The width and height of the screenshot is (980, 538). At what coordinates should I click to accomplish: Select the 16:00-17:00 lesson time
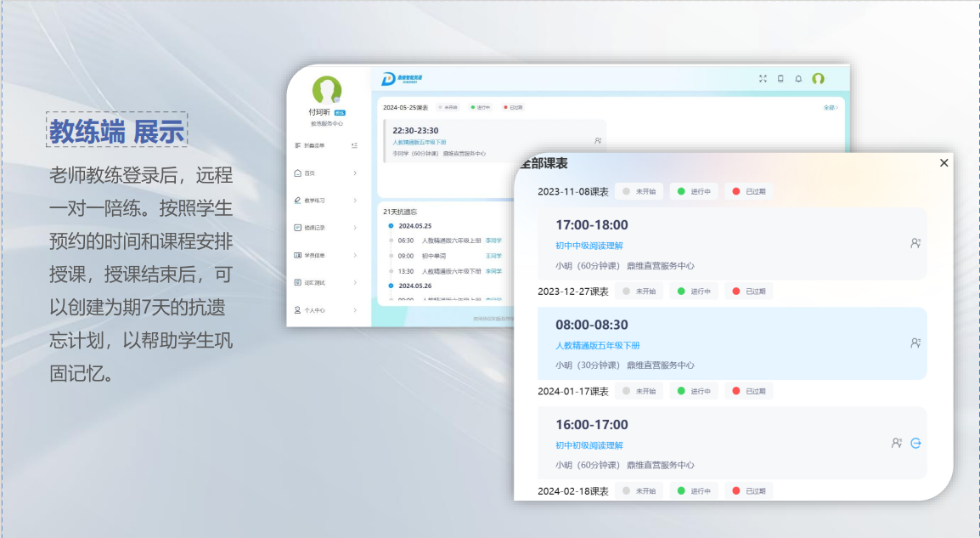tap(592, 425)
